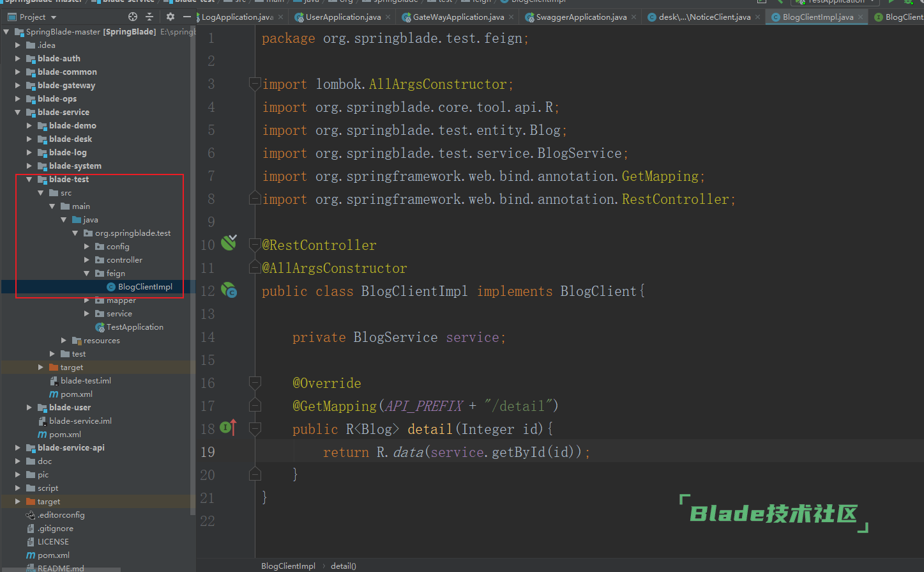924x572 pixels.
Task: Hide the Project panel with the minus icon
Action: 187,17
